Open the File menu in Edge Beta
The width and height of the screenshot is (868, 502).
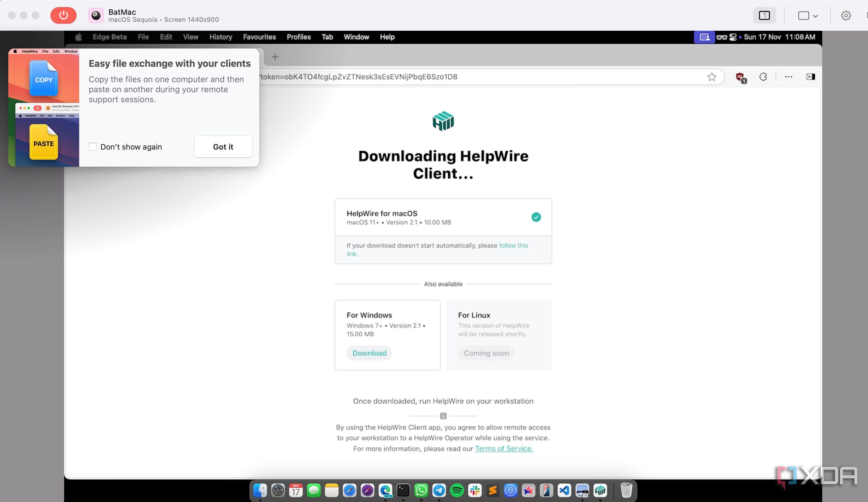pyautogui.click(x=143, y=37)
